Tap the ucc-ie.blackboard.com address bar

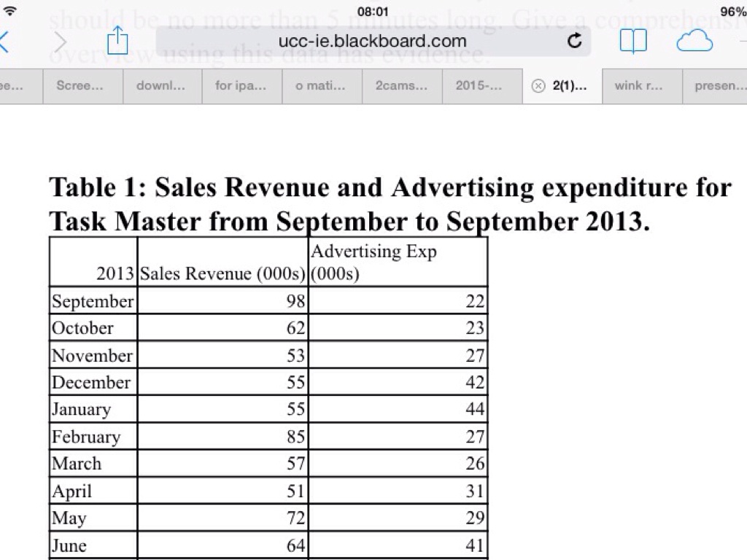(372, 41)
